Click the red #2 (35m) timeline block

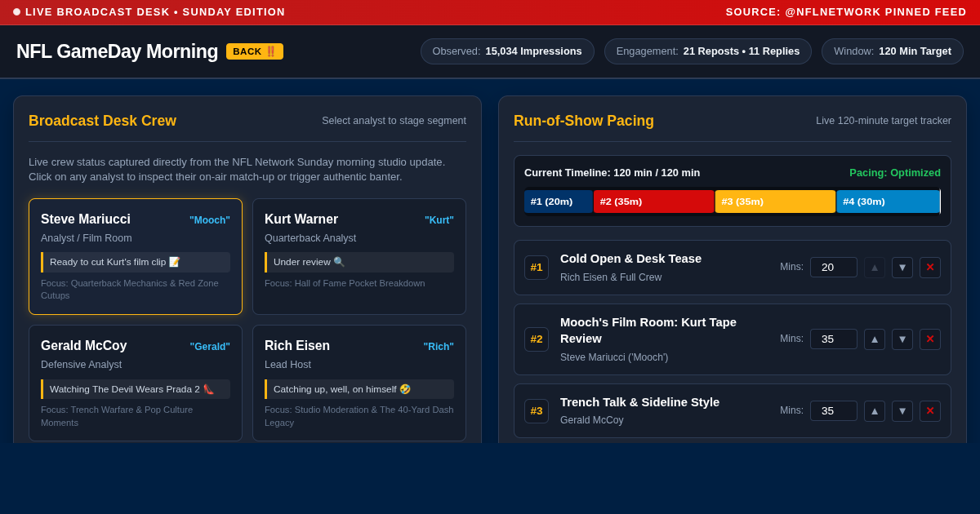(654, 202)
